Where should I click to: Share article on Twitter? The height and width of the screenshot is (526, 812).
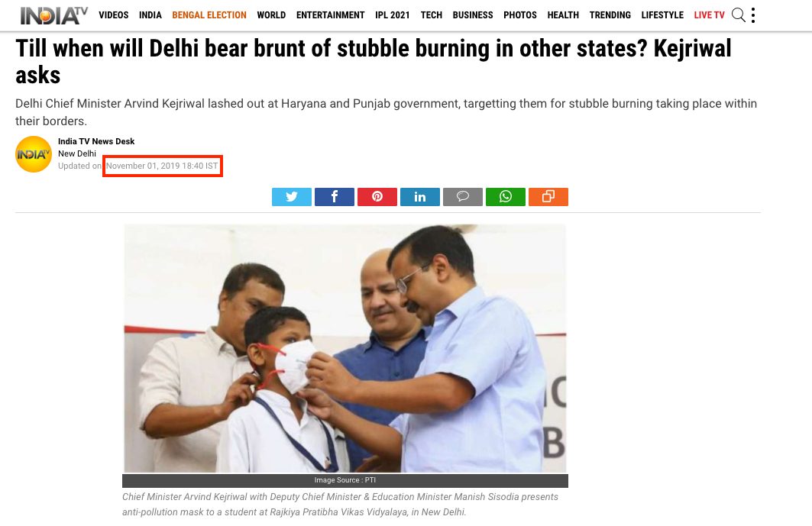[292, 197]
